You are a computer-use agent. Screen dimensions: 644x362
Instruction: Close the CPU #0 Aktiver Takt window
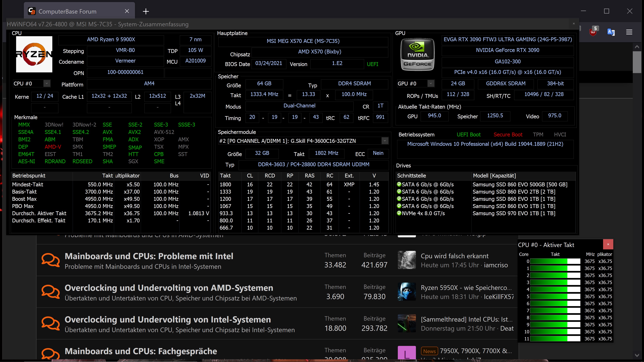pos(608,244)
